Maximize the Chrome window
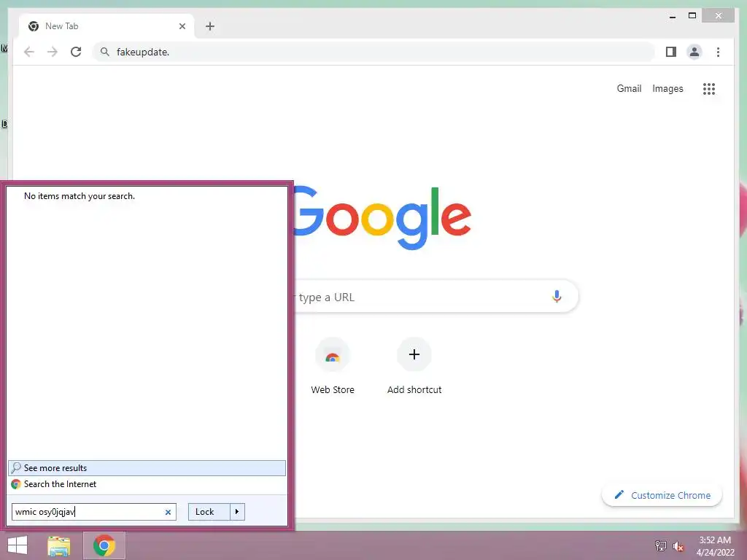Viewport: 747px width, 560px height. coord(692,16)
